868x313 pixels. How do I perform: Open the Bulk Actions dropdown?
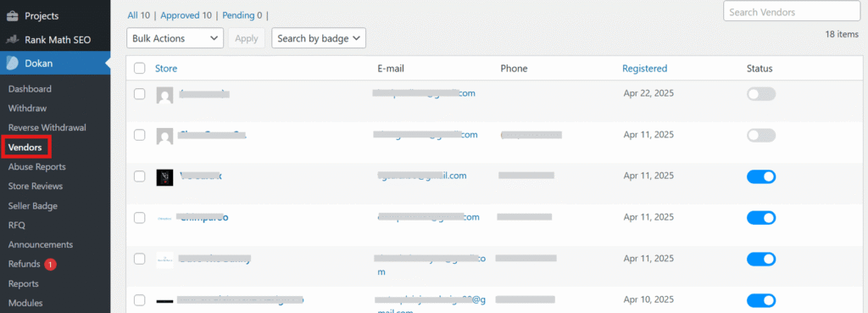click(175, 38)
